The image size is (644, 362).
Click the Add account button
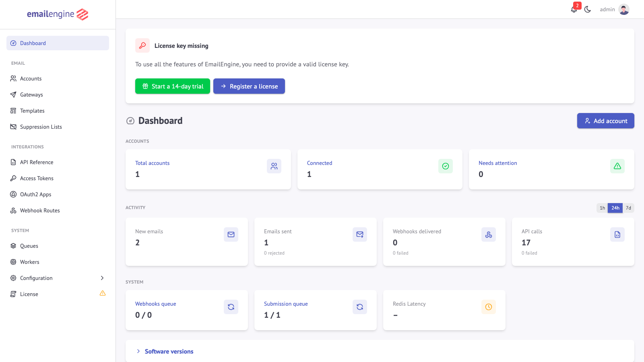click(x=606, y=121)
